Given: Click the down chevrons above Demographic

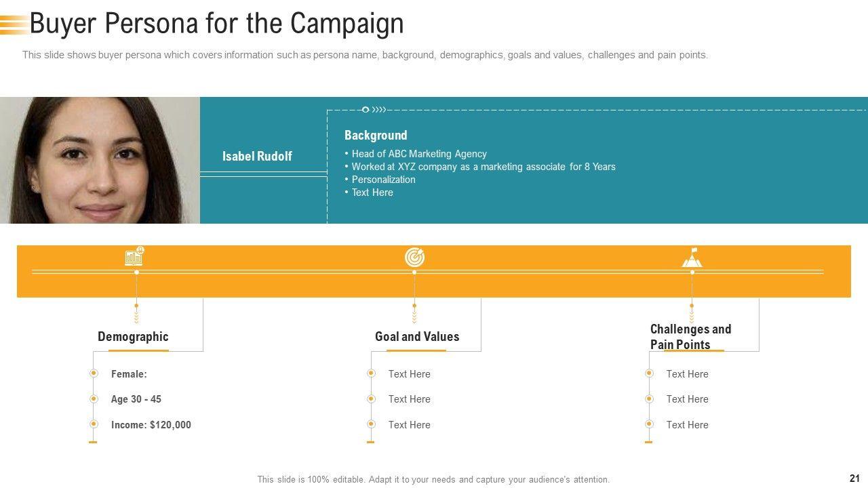Looking at the screenshot, I should (136, 315).
